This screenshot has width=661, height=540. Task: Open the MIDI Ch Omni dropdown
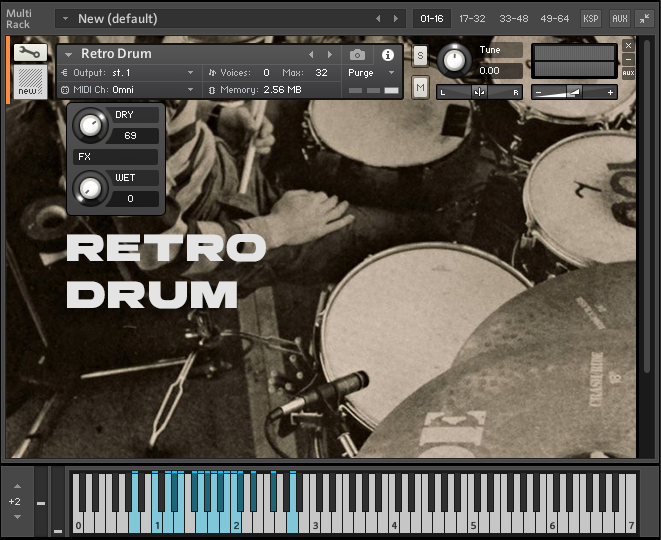coord(129,90)
